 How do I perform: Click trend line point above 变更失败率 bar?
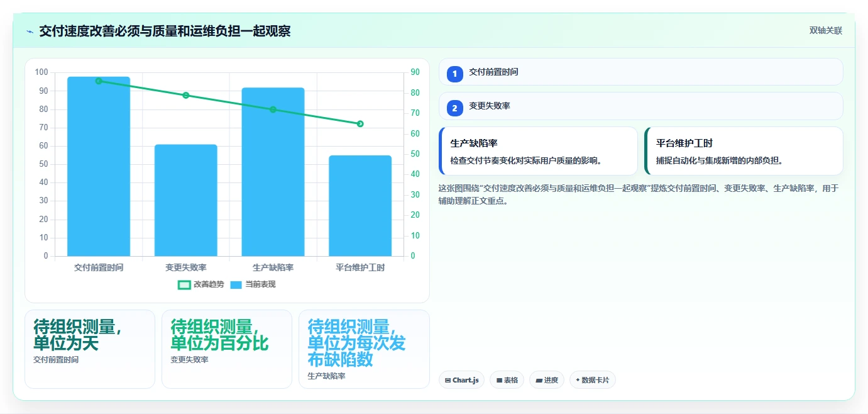click(x=186, y=96)
